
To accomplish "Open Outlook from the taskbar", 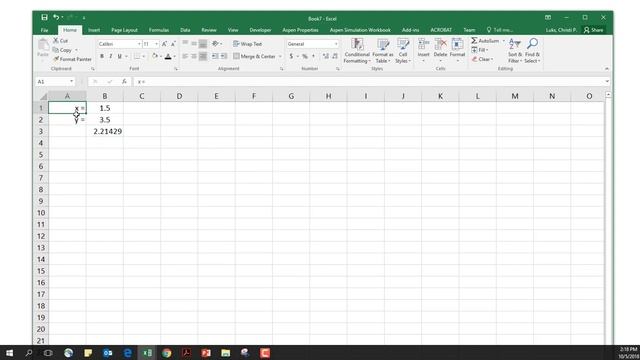I will tap(108, 353).
